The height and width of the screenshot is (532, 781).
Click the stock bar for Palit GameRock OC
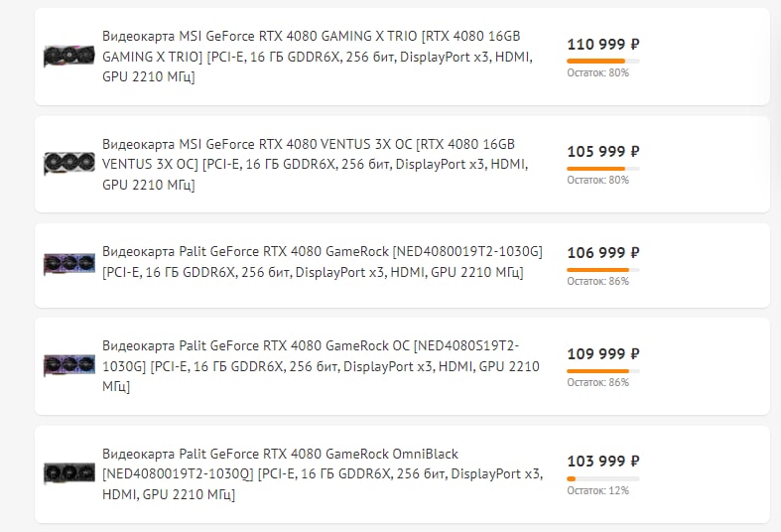602,371
